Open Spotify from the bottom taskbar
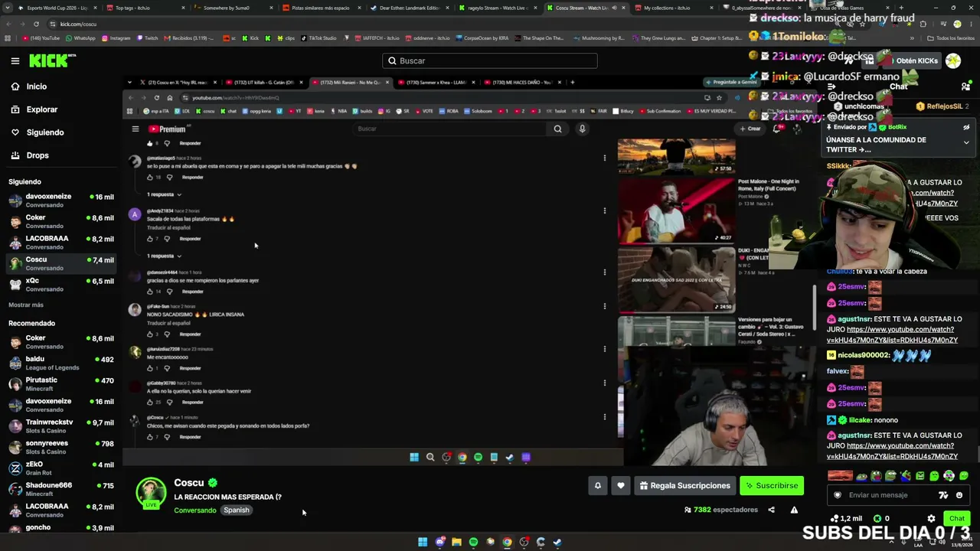The image size is (980, 551). 473,542
